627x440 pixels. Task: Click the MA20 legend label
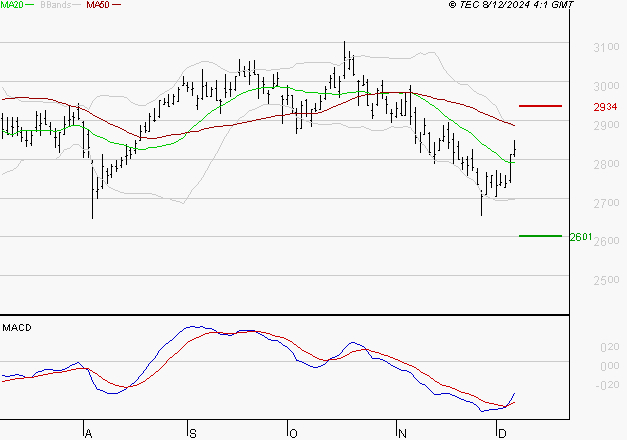click(12, 5)
